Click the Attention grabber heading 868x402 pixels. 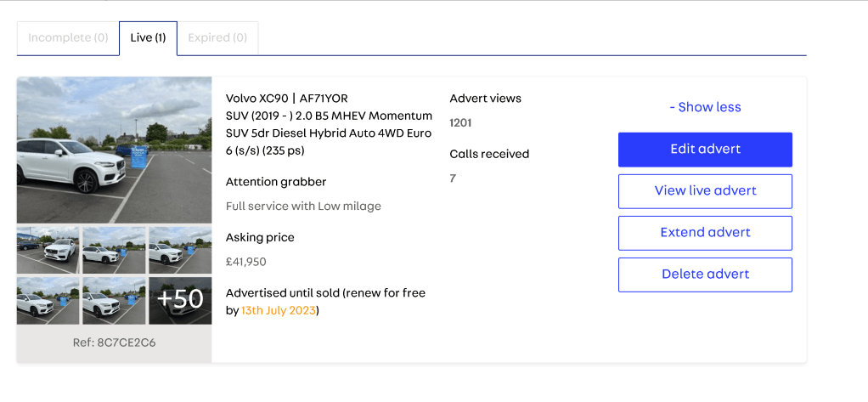pos(276,182)
